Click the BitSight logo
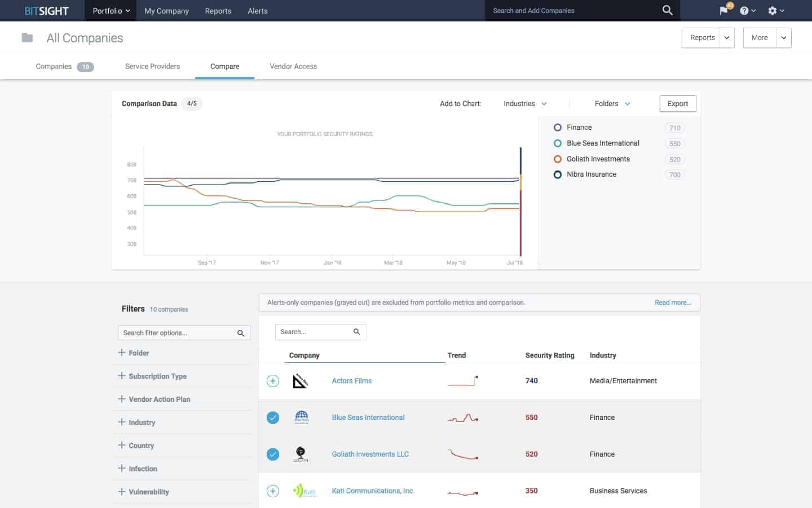Viewport: 812px width, 508px height. 47,11
